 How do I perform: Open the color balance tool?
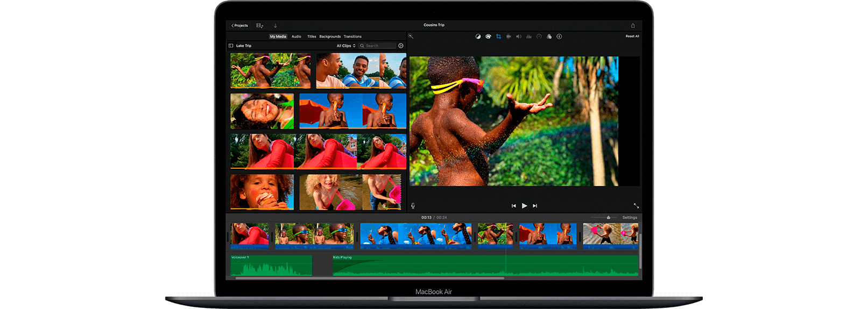click(478, 37)
